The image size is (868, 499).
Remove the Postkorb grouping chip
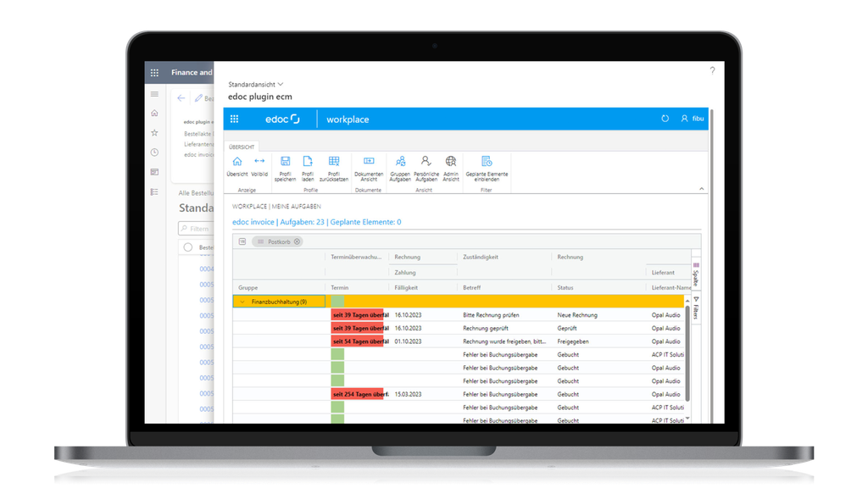coord(298,241)
